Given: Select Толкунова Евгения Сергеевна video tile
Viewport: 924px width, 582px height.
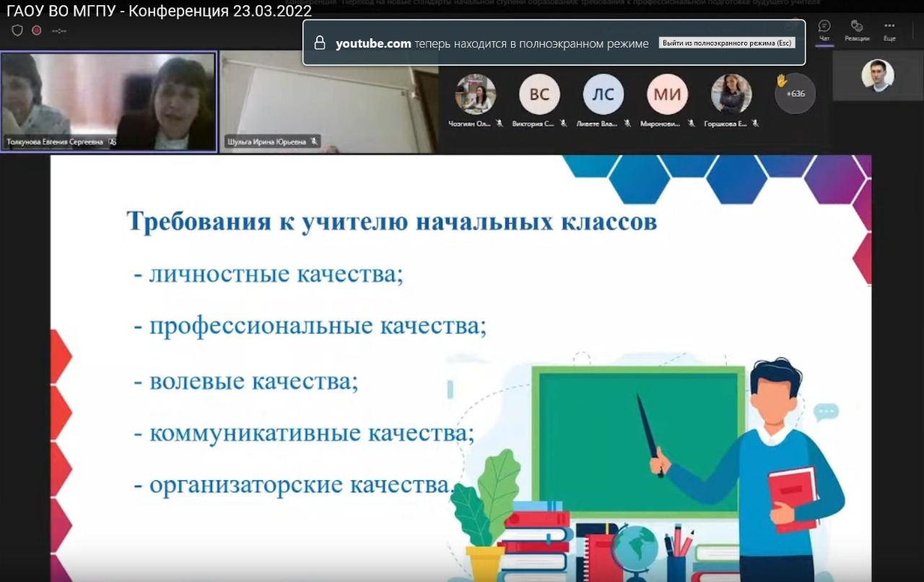Looking at the screenshot, I should pyautogui.click(x=108, y=101).
